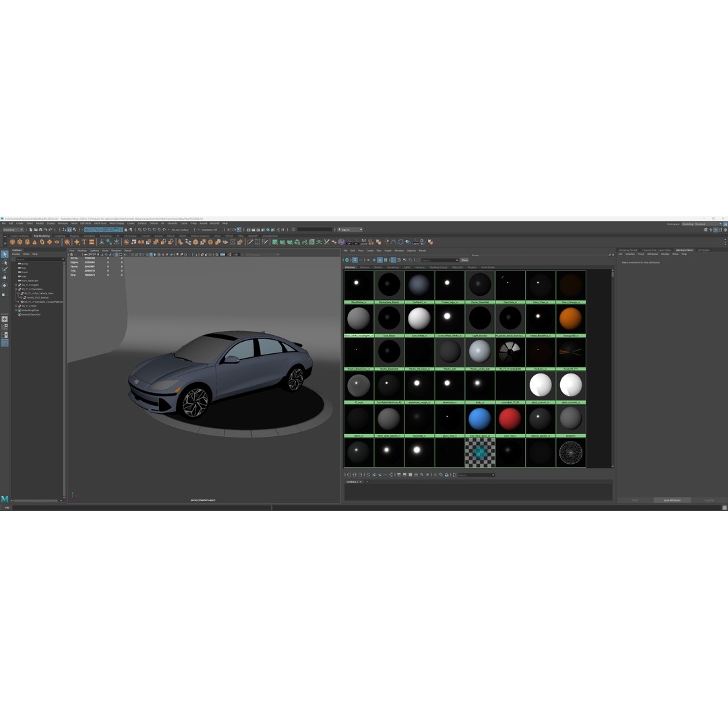Create a polygon cylinder from shelf

coord(28,242)
